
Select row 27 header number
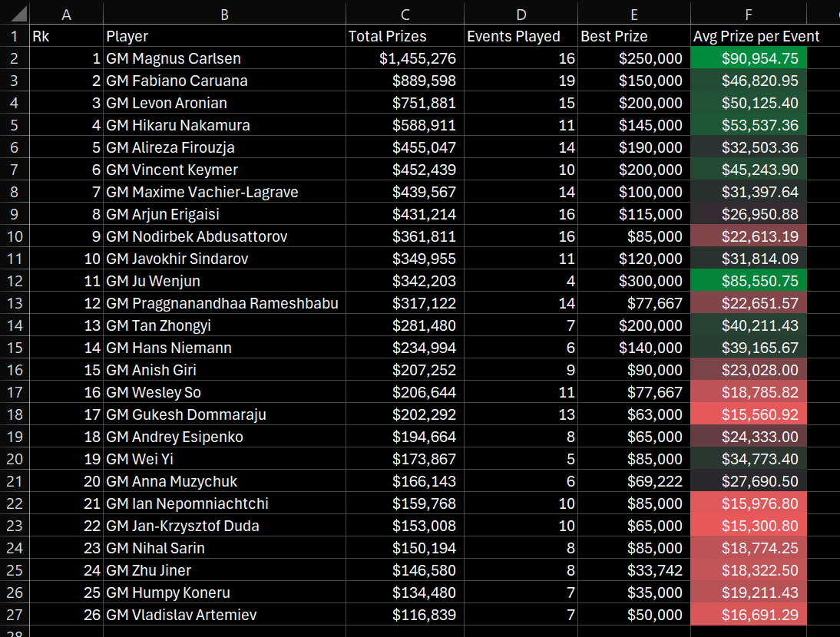pos(15,615)
